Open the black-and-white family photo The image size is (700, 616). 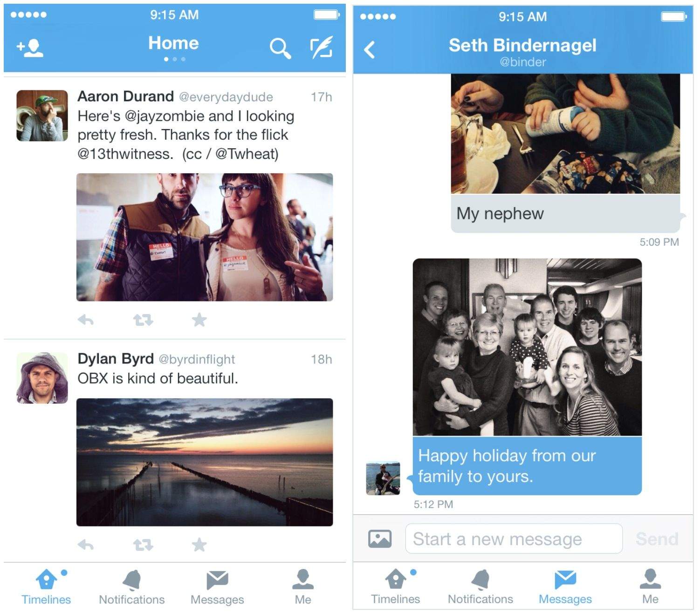point(527,347)
